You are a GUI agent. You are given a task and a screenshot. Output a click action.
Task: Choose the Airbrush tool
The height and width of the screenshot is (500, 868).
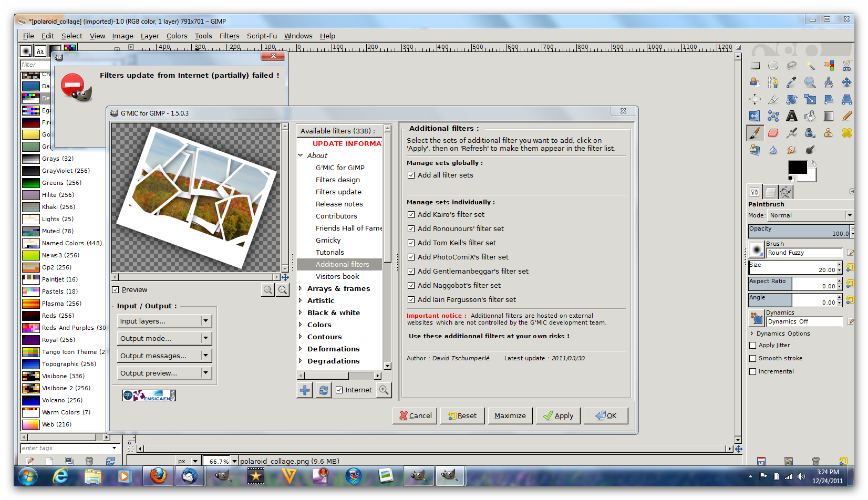coord(791,133)
